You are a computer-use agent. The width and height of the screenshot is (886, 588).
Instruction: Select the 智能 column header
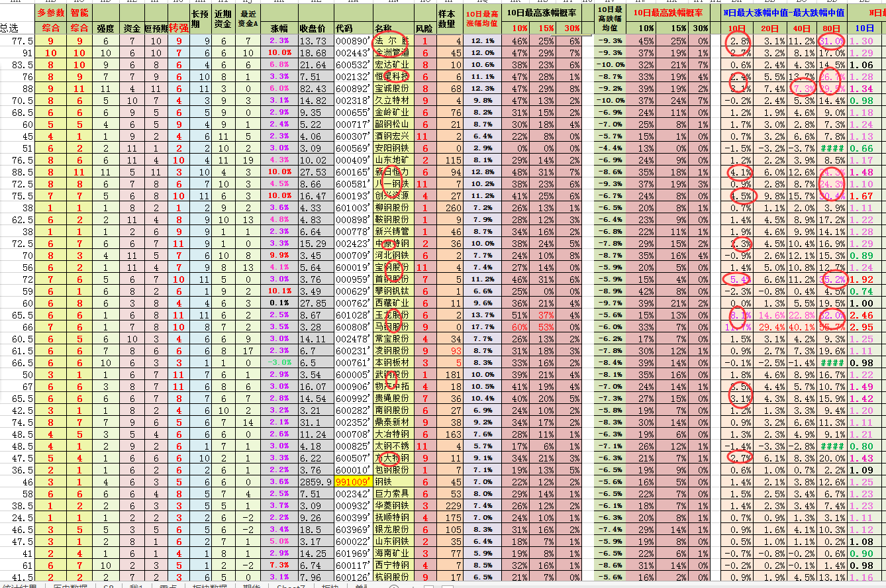pyautogui.click(x=79, y=13)
